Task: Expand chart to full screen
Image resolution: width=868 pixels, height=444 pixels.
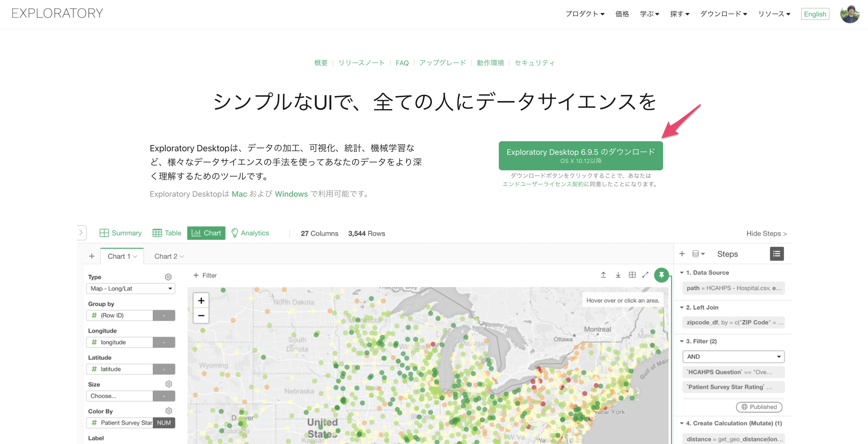Action: coord(645,275)
